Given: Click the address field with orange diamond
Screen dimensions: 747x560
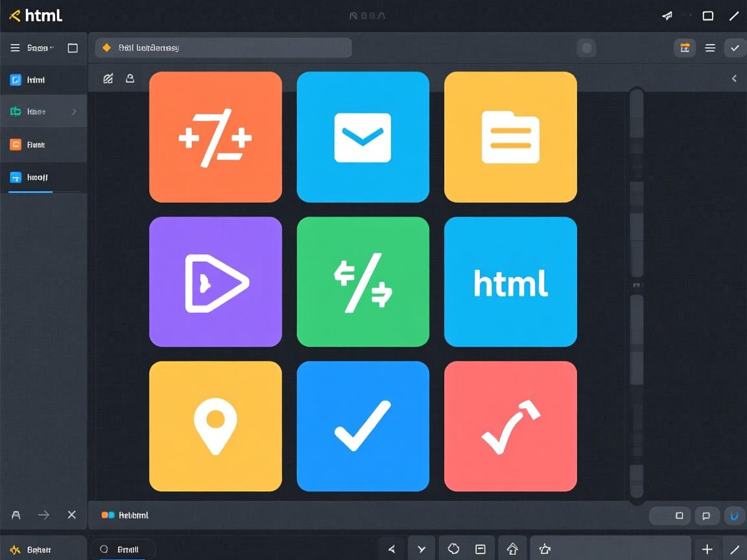Looking at the screenshot, I should click(x=224, y=48).
